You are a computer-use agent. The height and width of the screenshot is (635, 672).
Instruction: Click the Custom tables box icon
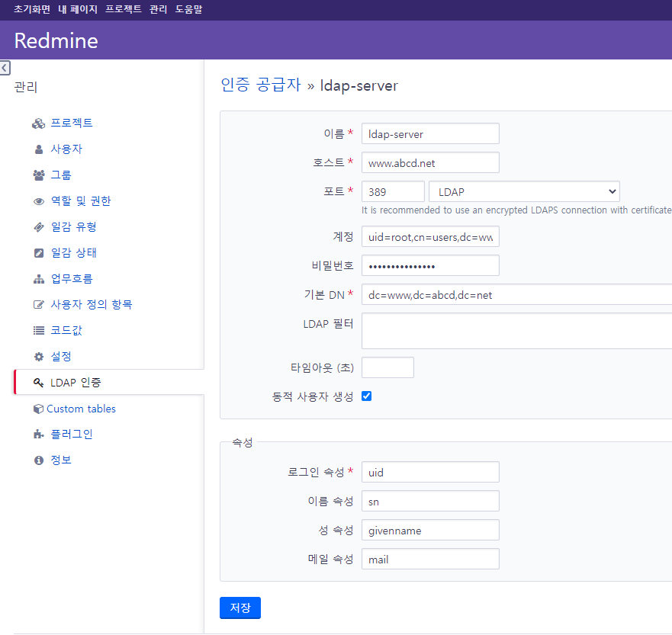click(x=39, y=409)
